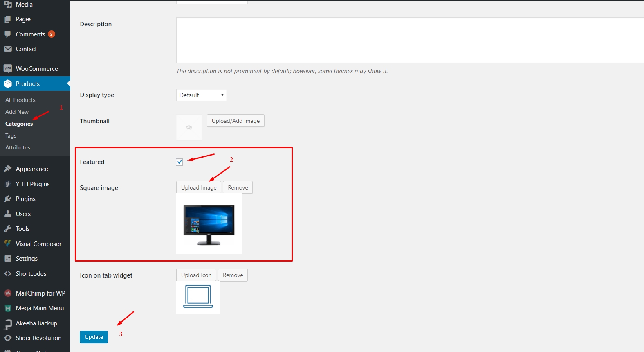Select the Products menu item
The width and height of the screenshot is (644, 352).
(35, 84)
